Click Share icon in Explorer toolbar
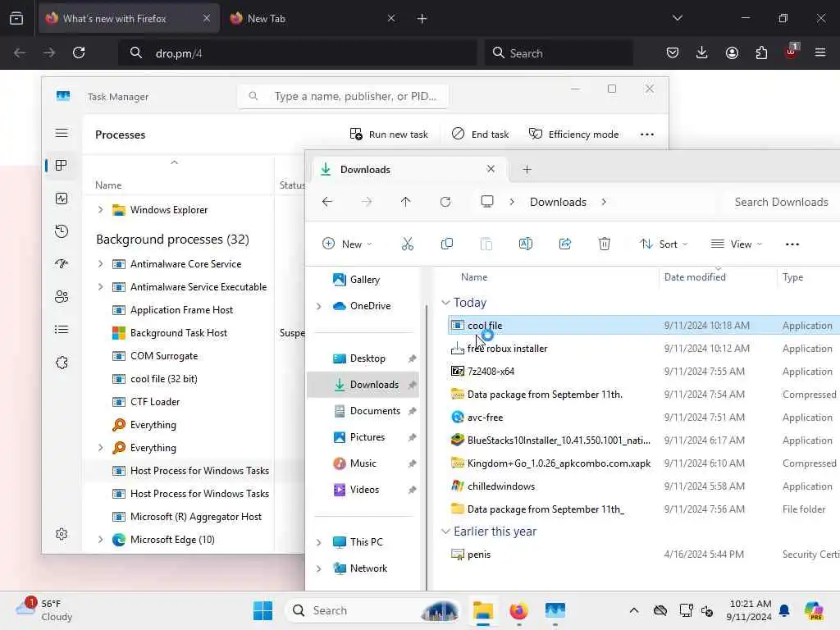Screen dimensions: 840x630 point(565,244)
